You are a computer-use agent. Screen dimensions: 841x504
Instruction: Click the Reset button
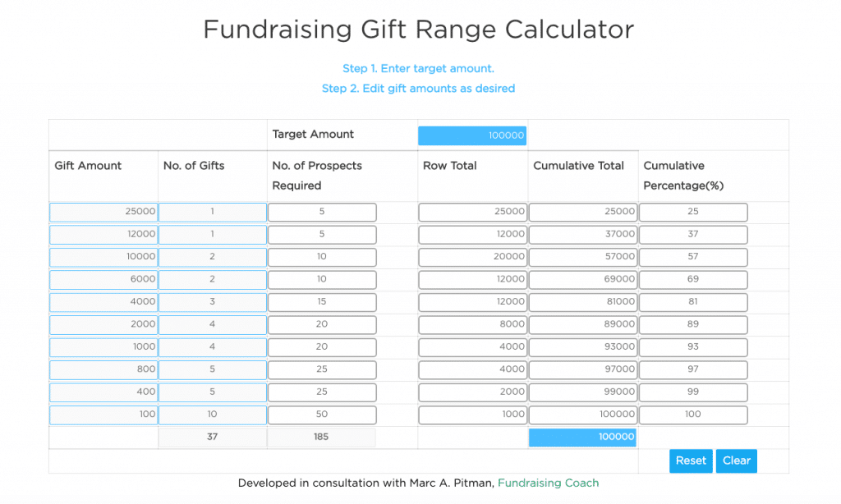pos(691,460)
